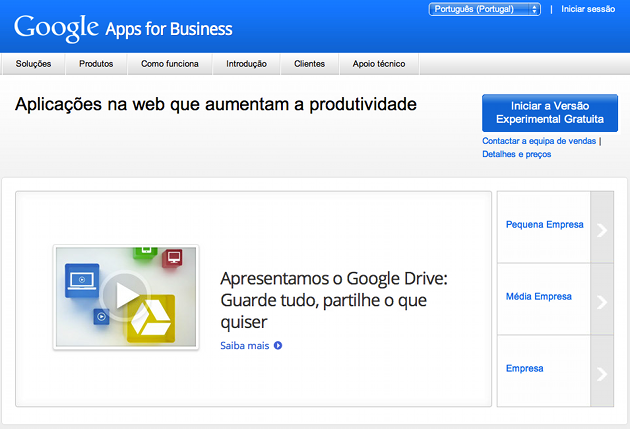Click the arrow icon beside Saiba mais

pos(278,345)
